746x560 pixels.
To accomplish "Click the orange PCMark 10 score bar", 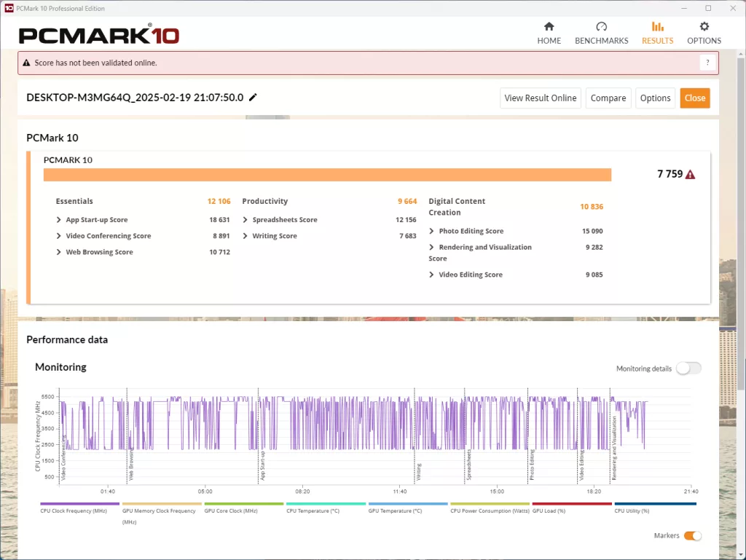I will 327,175.
